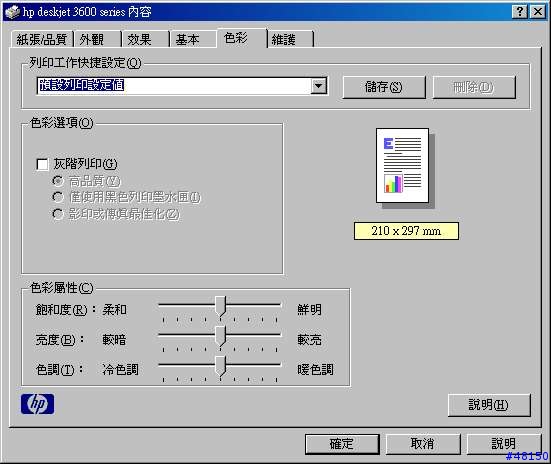Enable the 灰階列印 grayscale checkbox
This screenshot has width=551, height=464.
(42, 164)
